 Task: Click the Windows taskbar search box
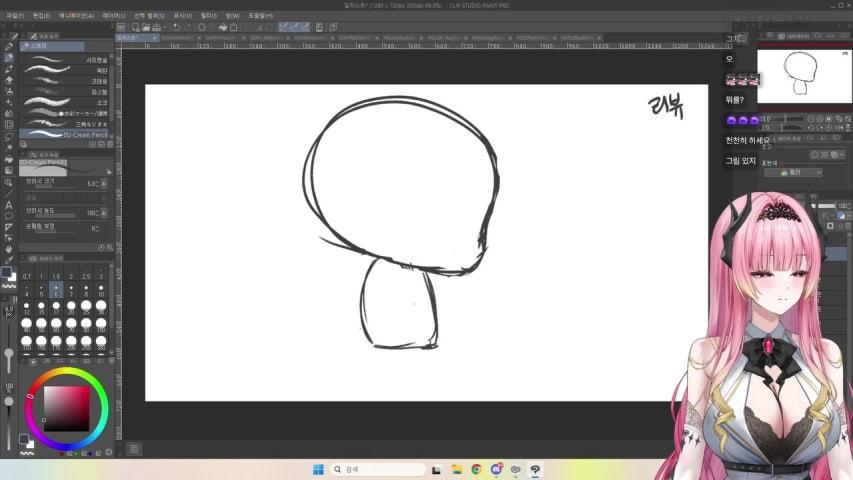click(x=378, y=469)
